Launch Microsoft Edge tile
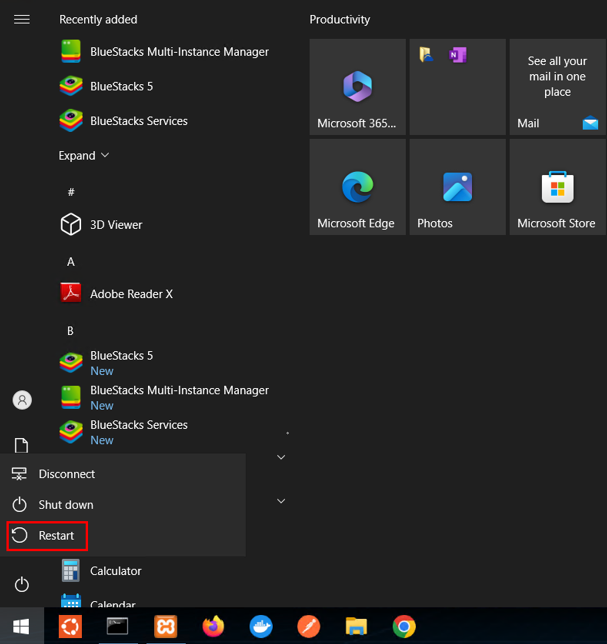 coord(358,187)
